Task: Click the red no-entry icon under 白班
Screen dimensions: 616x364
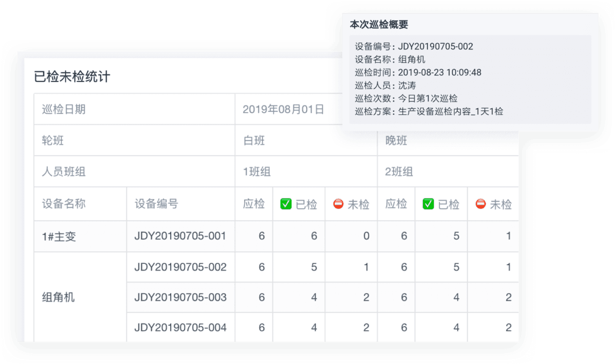Action: click(338, 204)
